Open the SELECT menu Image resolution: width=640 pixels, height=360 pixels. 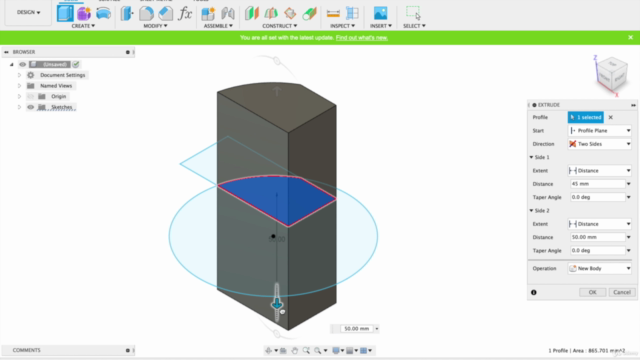coord(414,26)
